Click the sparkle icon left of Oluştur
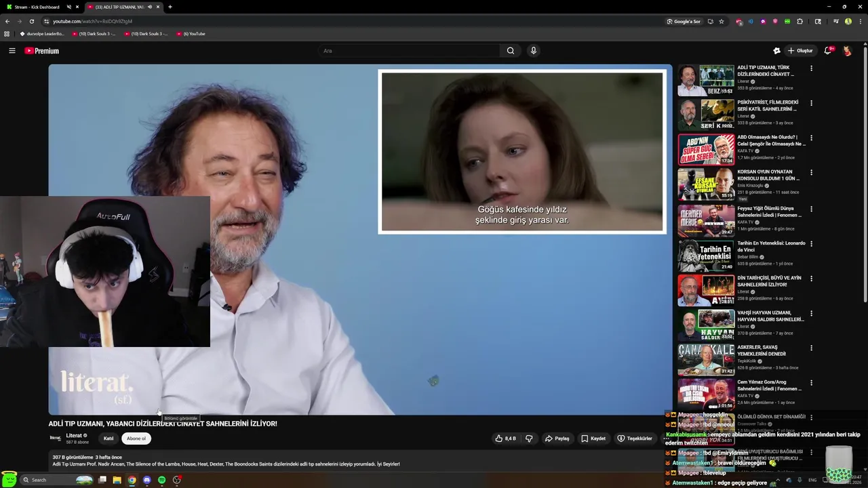868x488 pixels. click(x=776, y=51)
